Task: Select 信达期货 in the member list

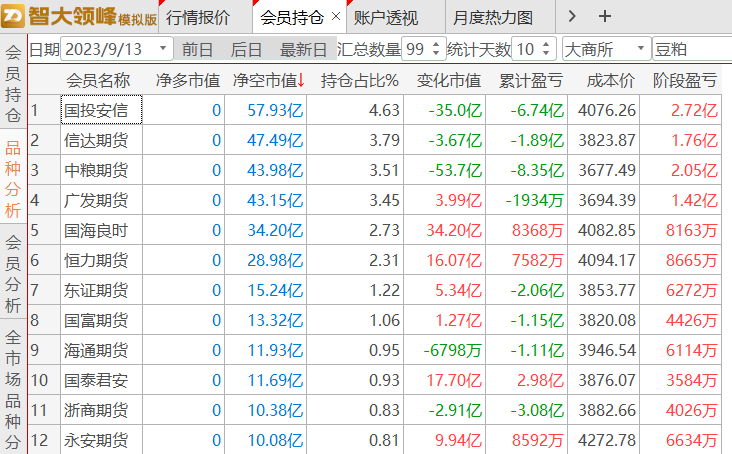Action: (101, 140)
